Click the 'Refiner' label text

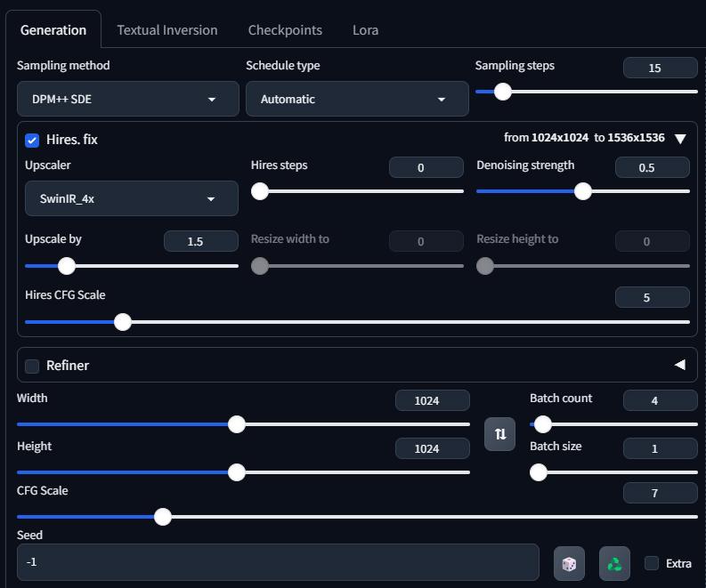point(68,366)
